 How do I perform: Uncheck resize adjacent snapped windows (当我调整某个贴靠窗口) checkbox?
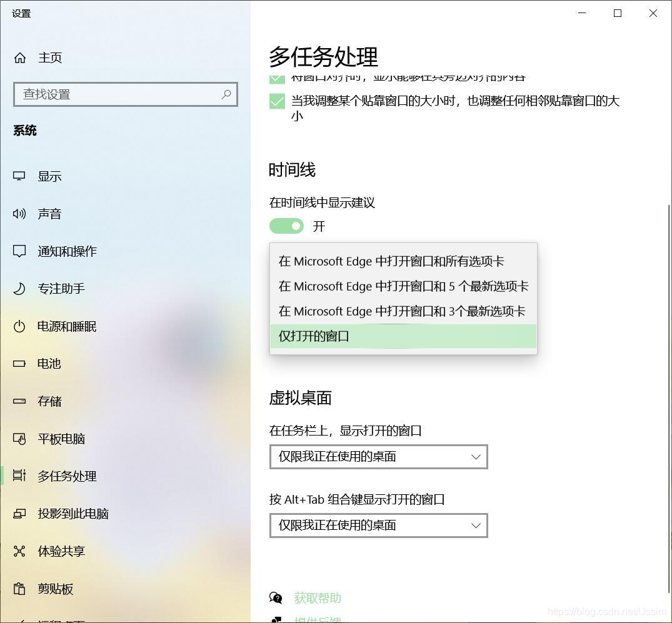278,102
